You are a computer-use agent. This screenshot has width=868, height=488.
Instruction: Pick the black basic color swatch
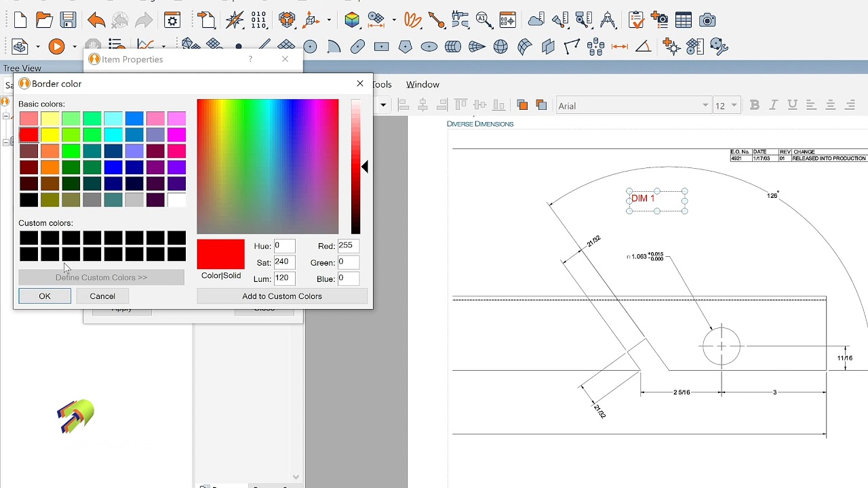coord(28,200)
